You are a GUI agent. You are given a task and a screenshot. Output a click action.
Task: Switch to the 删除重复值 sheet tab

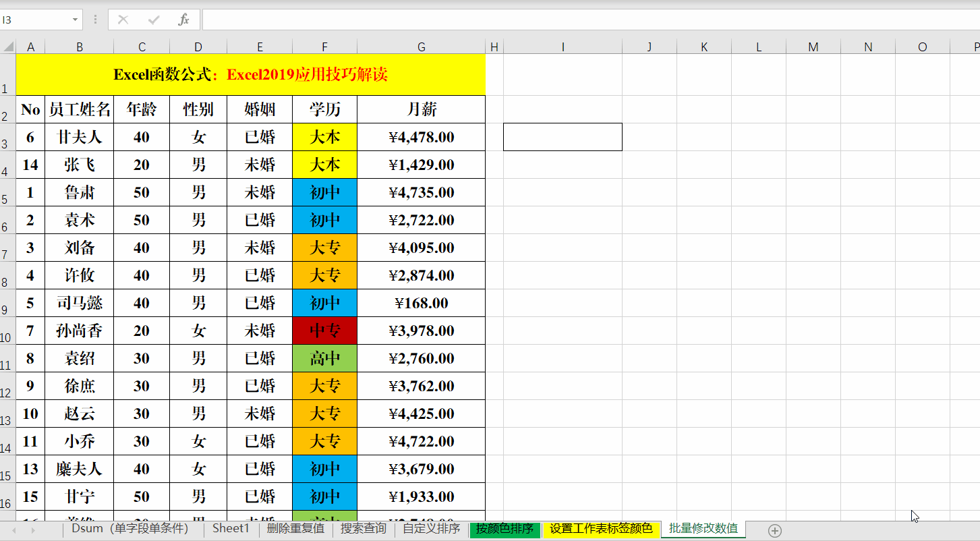point(295,529)
